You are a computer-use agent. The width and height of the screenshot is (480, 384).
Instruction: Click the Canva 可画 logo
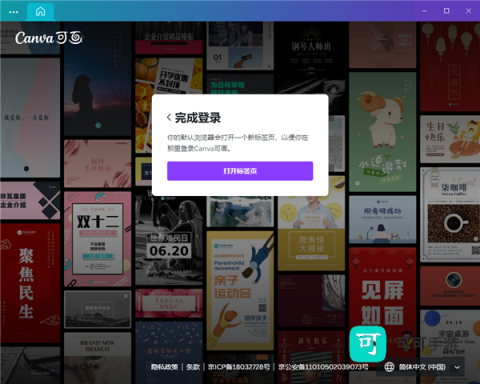pyautogui.click(x=49, y=38)
